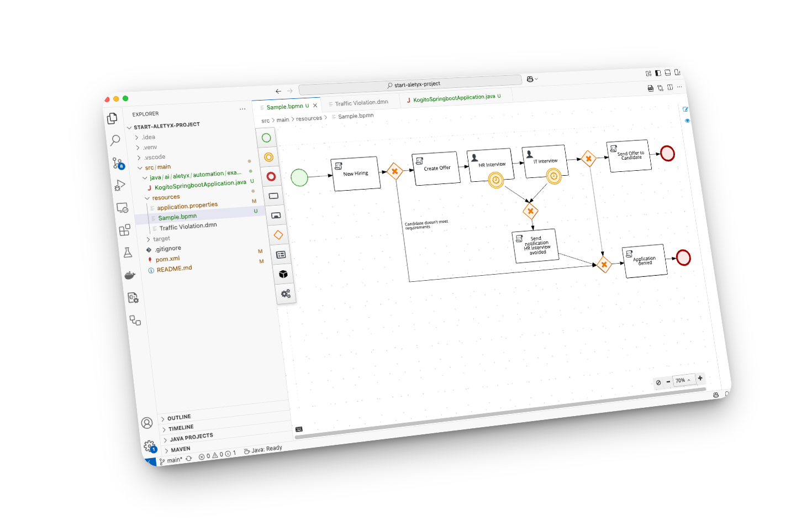Open the Run and Debug view
The image size is (812, 520).
(x=120, y=186)
